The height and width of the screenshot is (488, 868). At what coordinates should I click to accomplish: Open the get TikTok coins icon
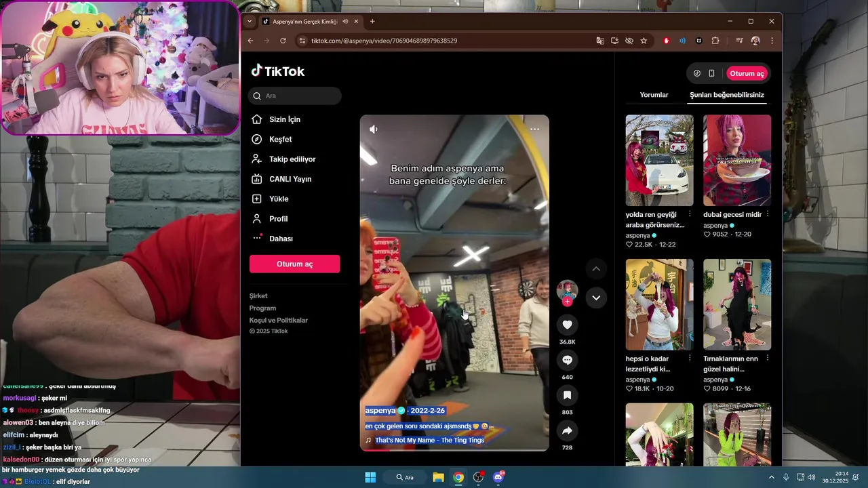[x=697, y=73]
